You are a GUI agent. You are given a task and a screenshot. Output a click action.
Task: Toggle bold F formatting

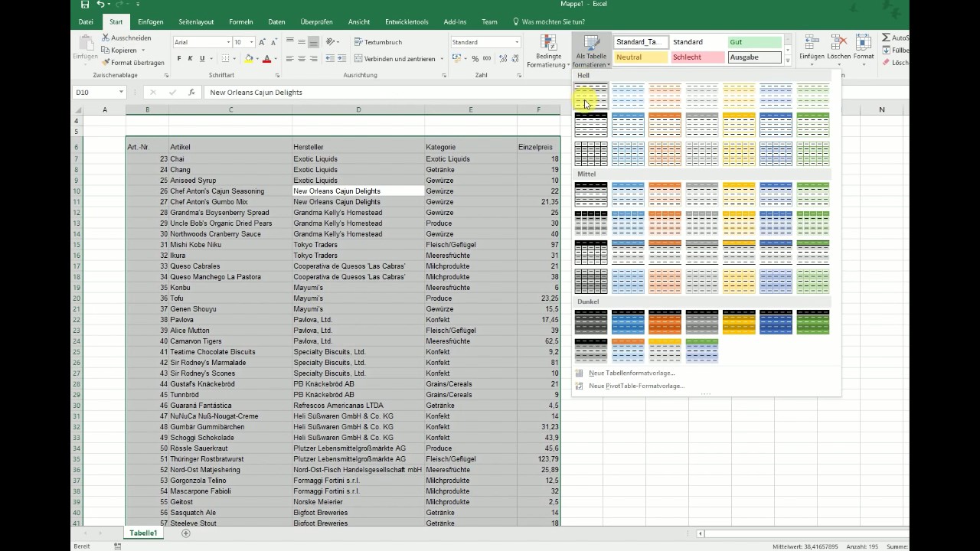(x=179, y=59)
